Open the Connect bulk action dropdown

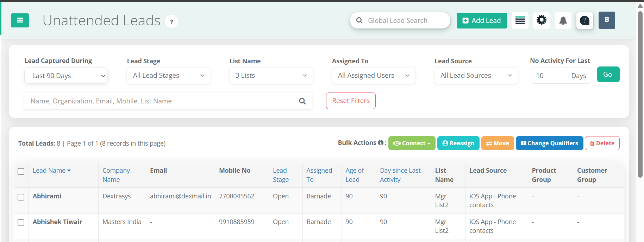click(412, 143)
